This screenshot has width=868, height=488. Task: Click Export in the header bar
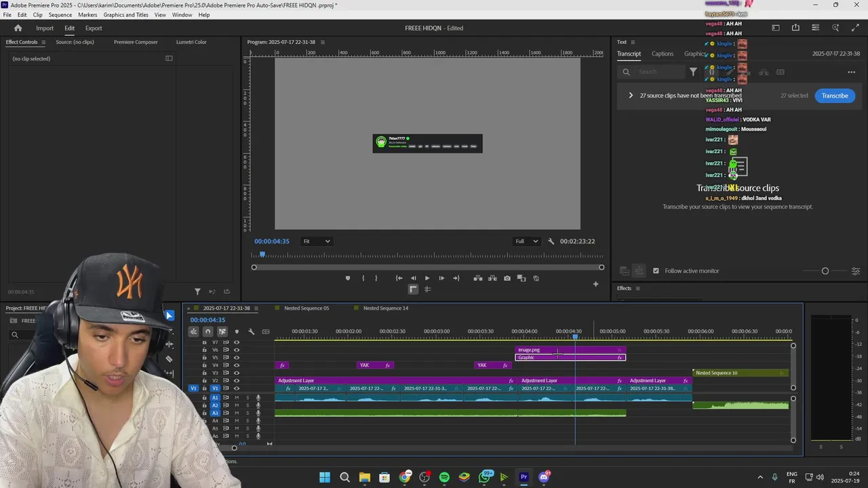tap(94, 28)
